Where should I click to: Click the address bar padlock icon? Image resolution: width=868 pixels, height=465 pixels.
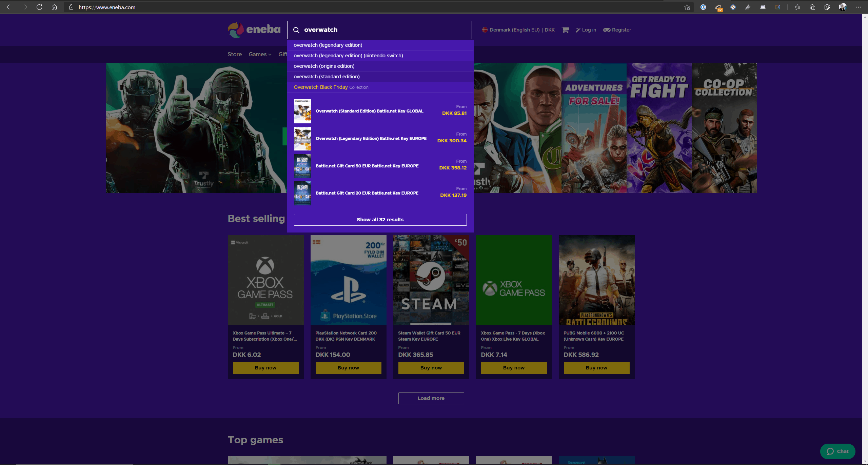[x=71, y=7]
